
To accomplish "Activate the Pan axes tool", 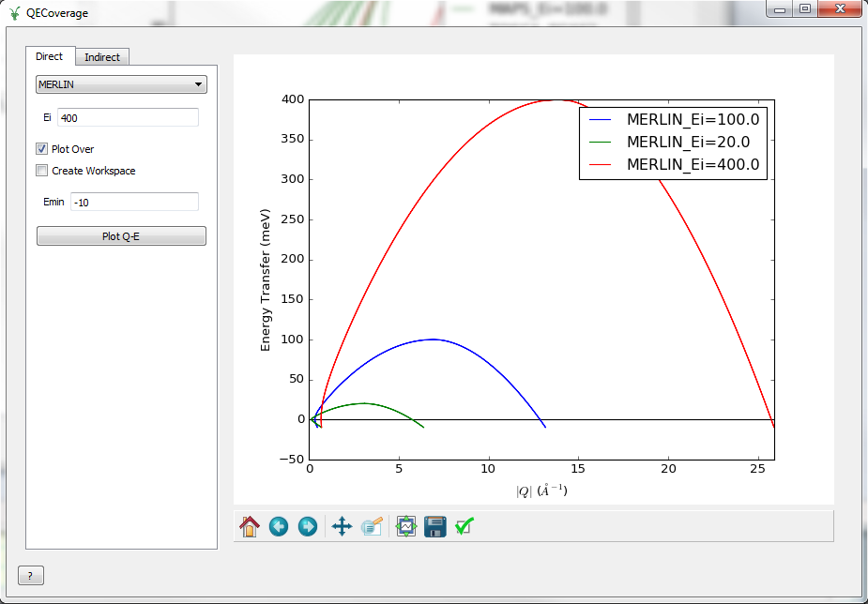I will (342, 526).
